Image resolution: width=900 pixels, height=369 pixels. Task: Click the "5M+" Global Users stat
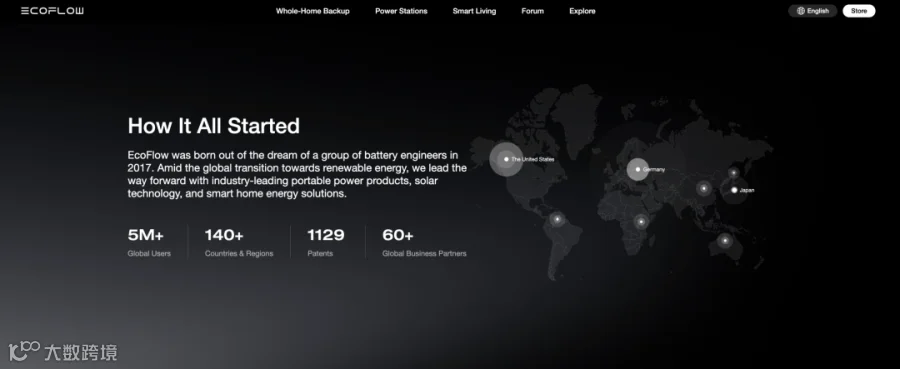click(146, 235)
